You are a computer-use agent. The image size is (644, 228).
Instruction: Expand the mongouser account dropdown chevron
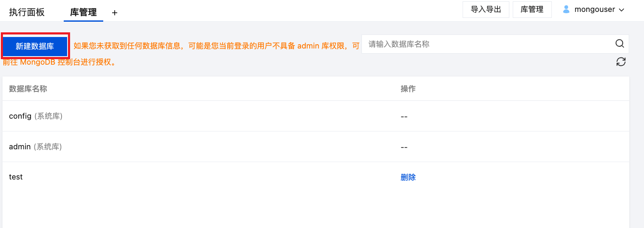pyautogui.click(x=621, y=10)
